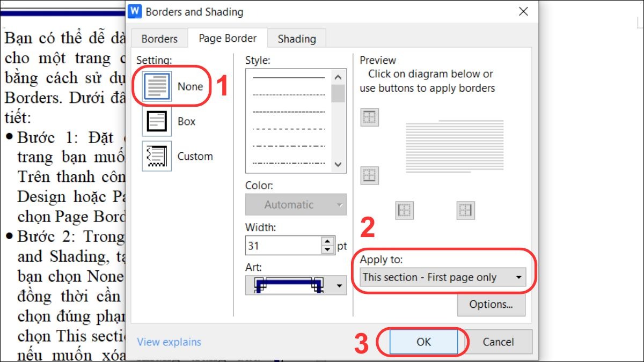Toggle left border button in Preview
Viewport: 644px width, 362px height.
[404, 210]
